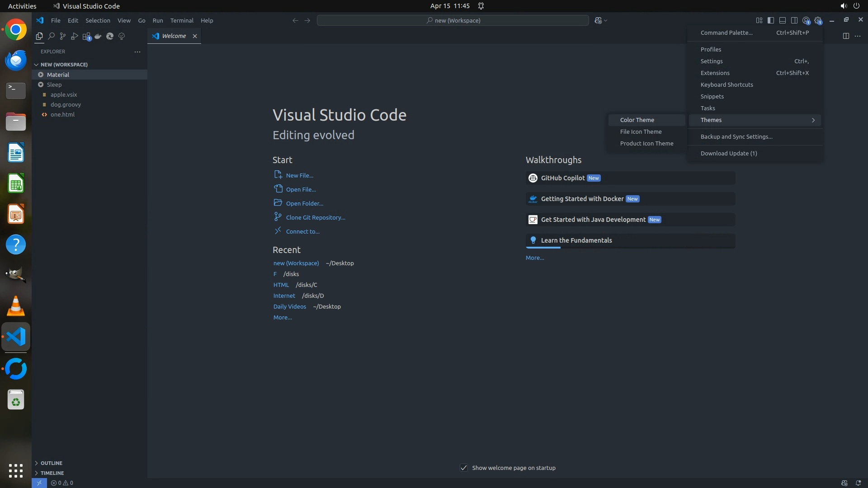Expand the OUTLINE section
The image size is (868, 488).
point(51,463)
